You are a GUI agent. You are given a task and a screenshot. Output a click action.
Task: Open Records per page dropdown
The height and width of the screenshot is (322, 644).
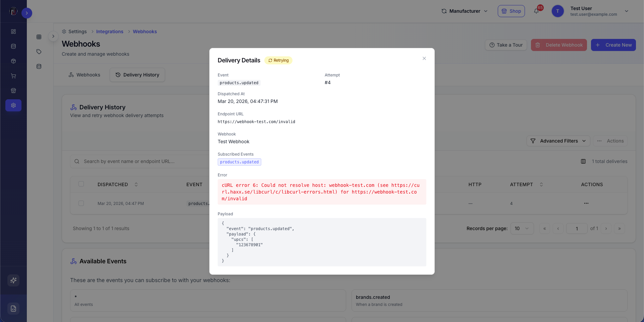(x=522, y=228)
